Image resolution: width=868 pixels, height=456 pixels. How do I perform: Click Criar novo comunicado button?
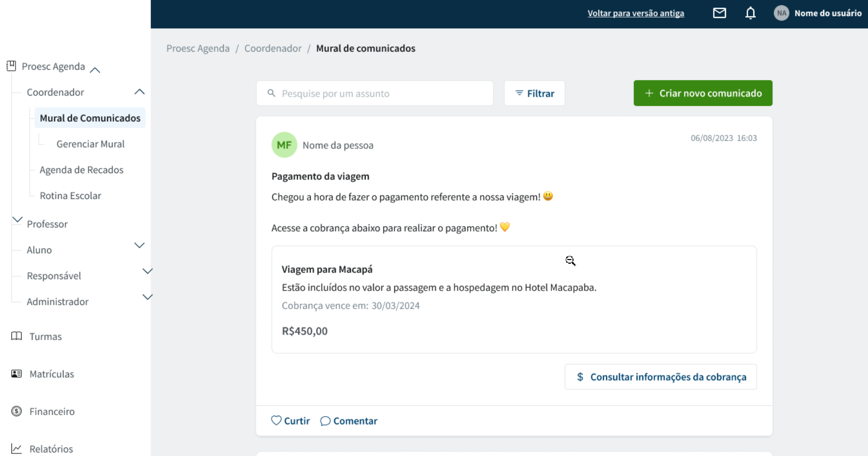point(703,93)
